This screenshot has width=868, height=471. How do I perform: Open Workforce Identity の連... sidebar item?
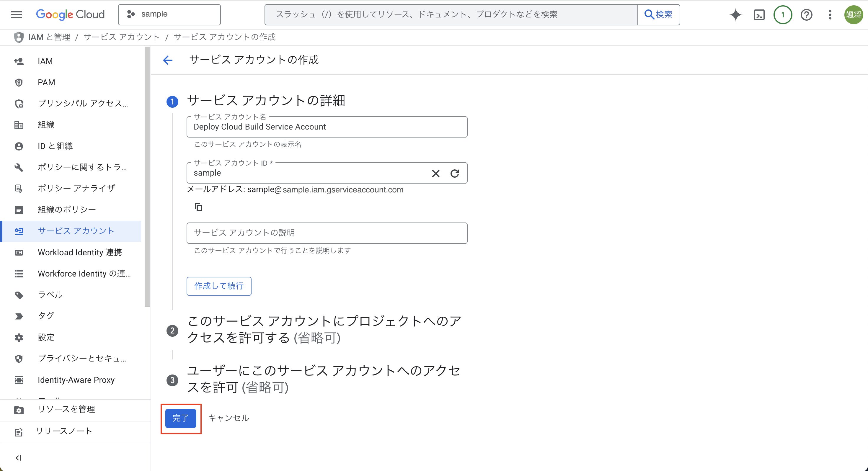click(71, 274)
